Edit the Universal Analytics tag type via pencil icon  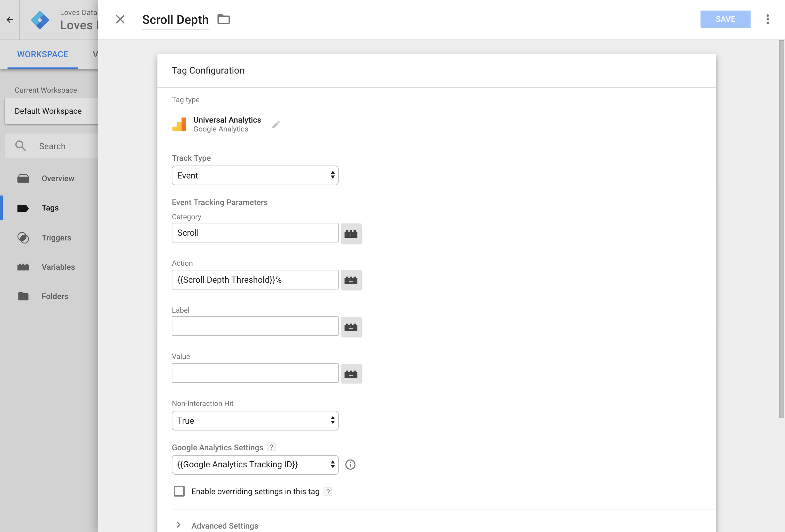276,124
